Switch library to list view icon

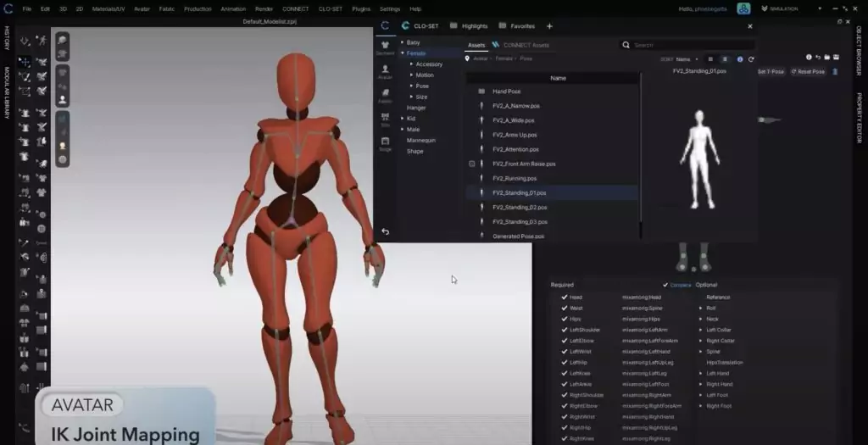click(x=725, y=59)
